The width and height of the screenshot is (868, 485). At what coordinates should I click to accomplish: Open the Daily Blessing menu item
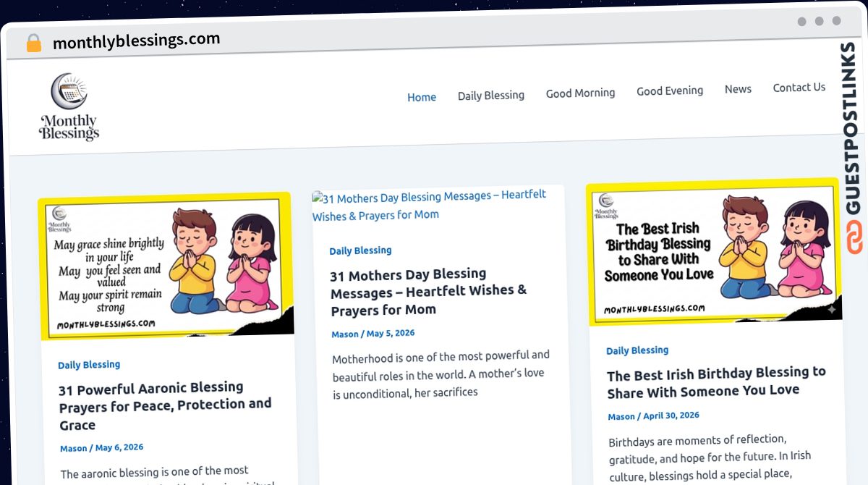point(491,95)
